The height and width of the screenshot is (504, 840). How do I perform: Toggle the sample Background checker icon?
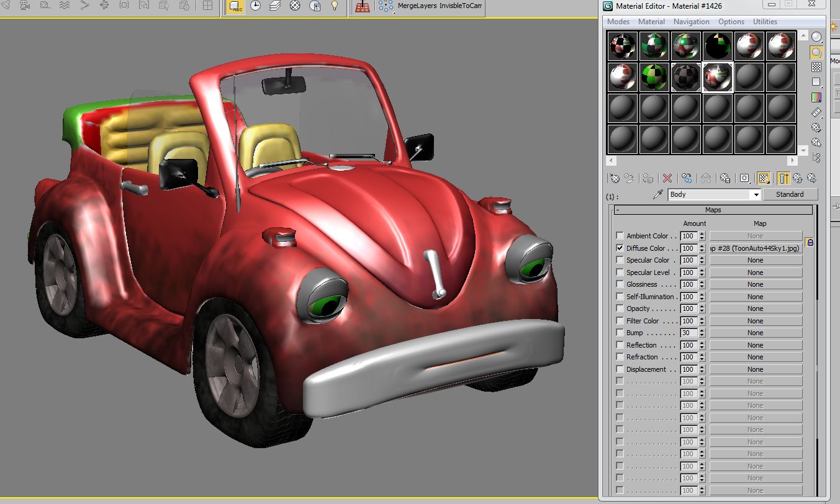pos(816,67)
